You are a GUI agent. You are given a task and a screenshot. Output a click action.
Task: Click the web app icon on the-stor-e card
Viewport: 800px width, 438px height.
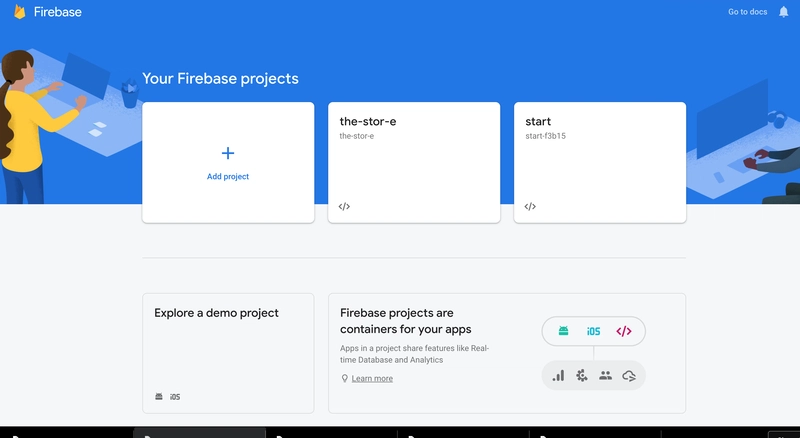344,206
